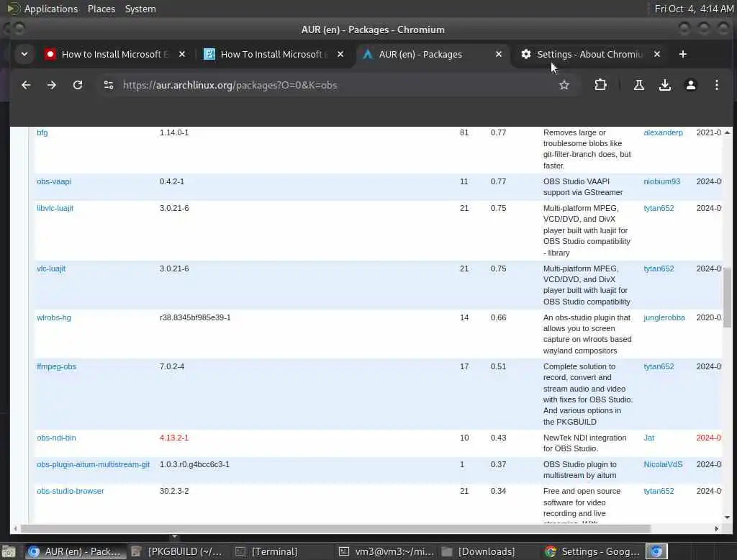
Task: Switch to Downloads taskbar window
Action: [479, 551]
